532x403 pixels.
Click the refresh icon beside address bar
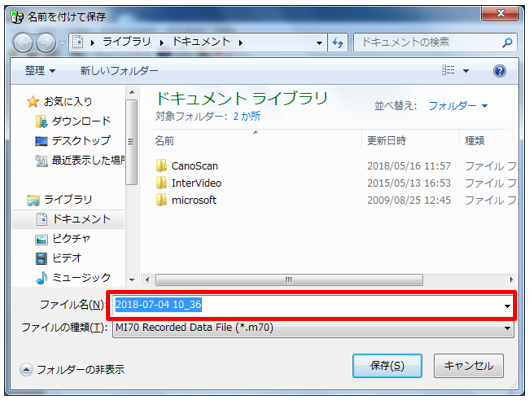pyautogui.click(x=338, y=43)
